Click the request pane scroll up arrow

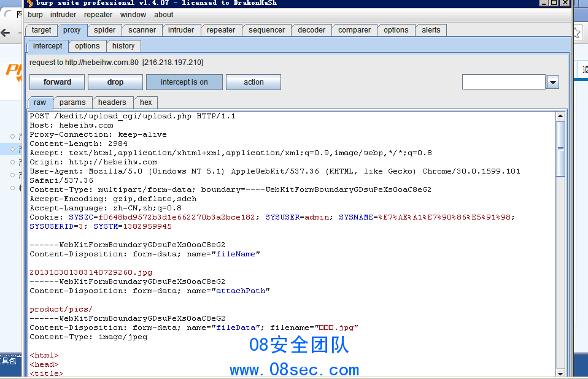[560, 116]
